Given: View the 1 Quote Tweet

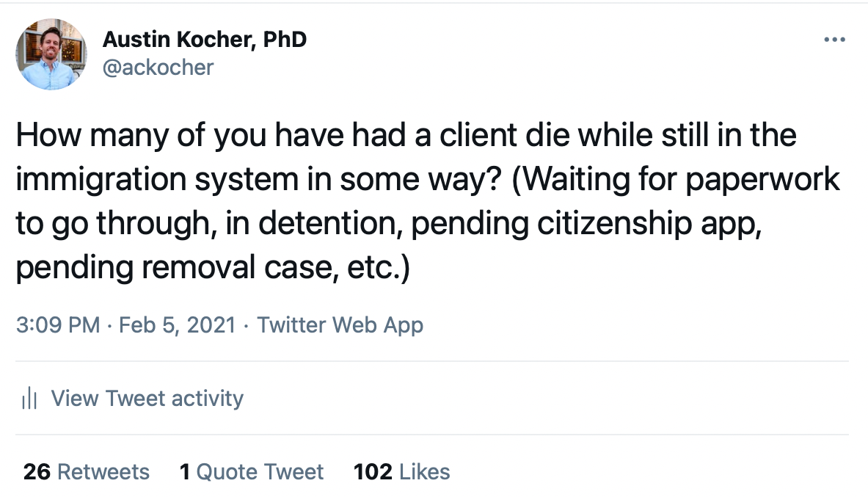Looking at the screenshot, I should click(x=252, y=471).
